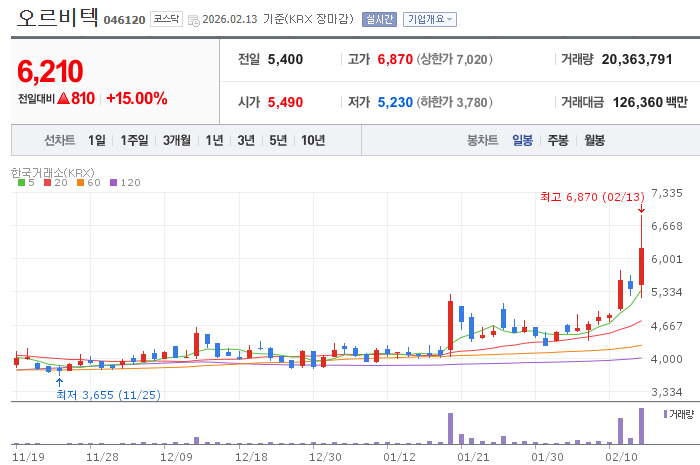Select the 1년 line chart tab
The width and height of the screenshot is (700, 465).
coord(214,140)
